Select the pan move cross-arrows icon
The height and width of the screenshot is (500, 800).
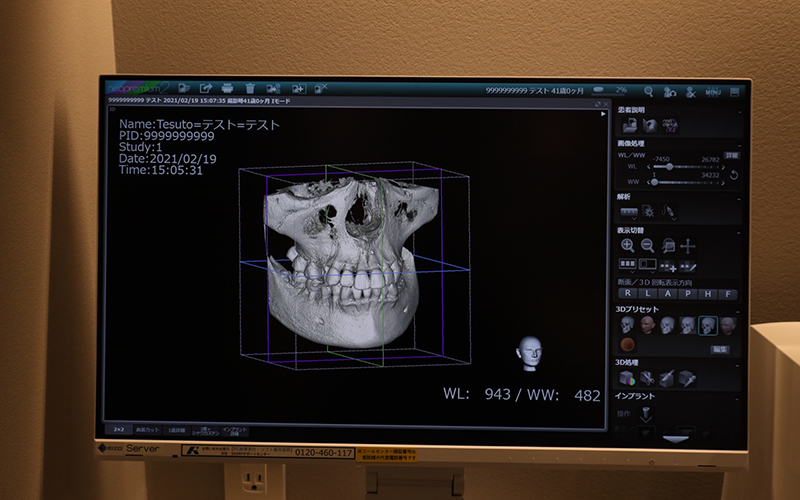pos(688,246)
